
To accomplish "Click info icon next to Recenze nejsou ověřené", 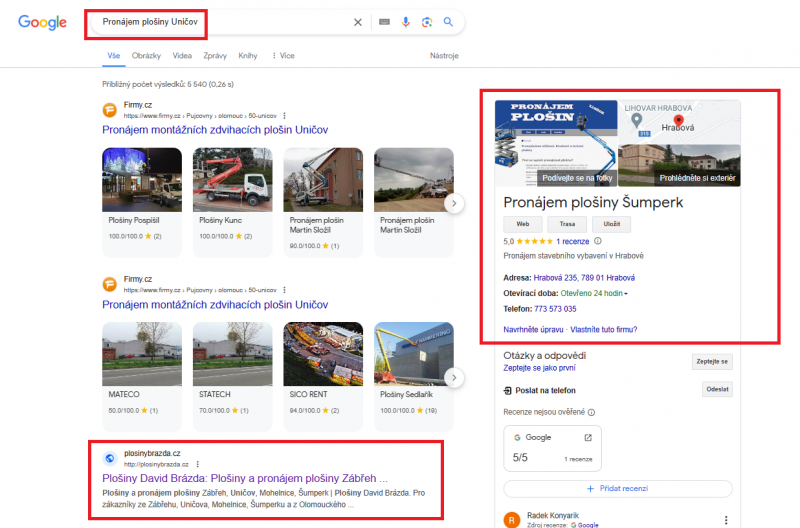I will click(591, 412).
